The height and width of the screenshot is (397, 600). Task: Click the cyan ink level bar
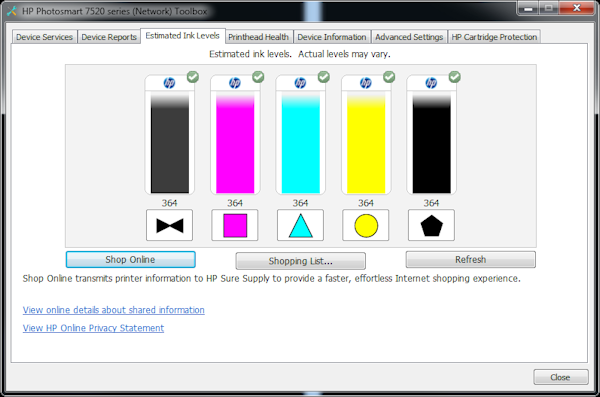pos(301,143)
